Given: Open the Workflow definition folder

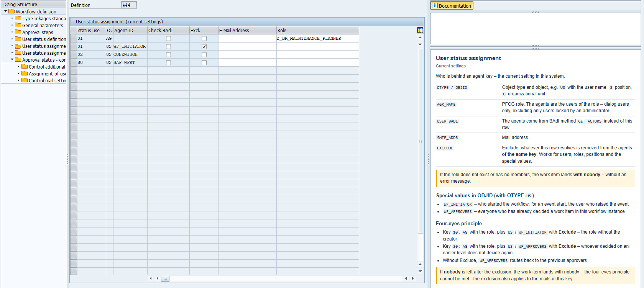Looking at the screenshot, I should pos(11,11).
